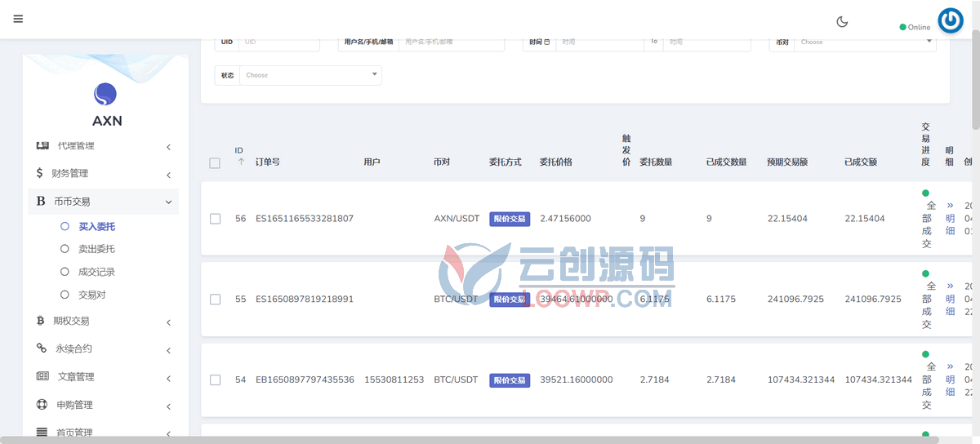Click the 代理管理 sidebar icon
Screen dimensions: 980x444
(42, 145)
